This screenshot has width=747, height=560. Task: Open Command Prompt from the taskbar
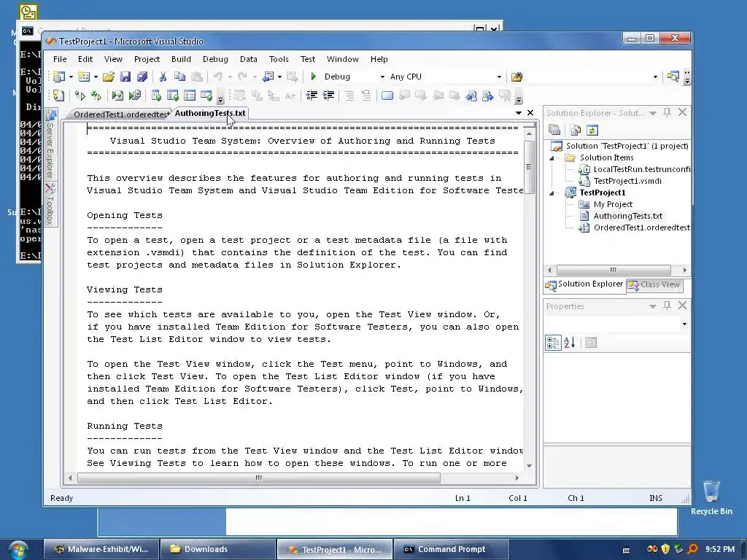pos(451,549)
